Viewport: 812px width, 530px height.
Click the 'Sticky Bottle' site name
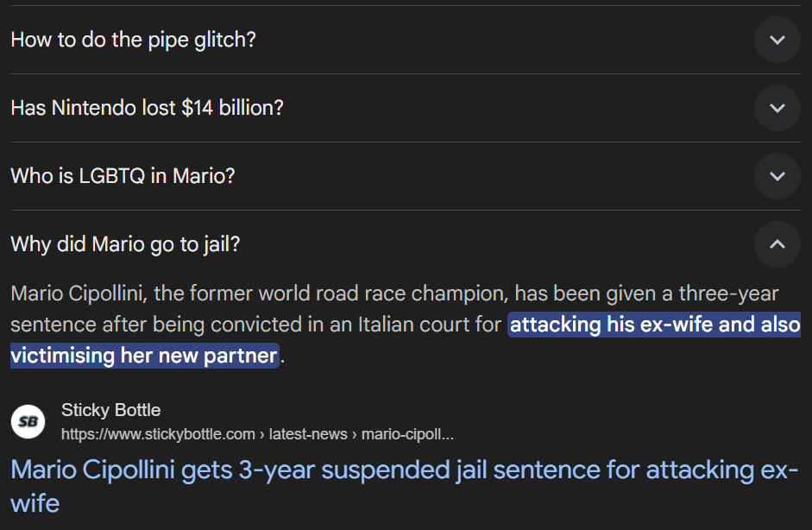110,410
